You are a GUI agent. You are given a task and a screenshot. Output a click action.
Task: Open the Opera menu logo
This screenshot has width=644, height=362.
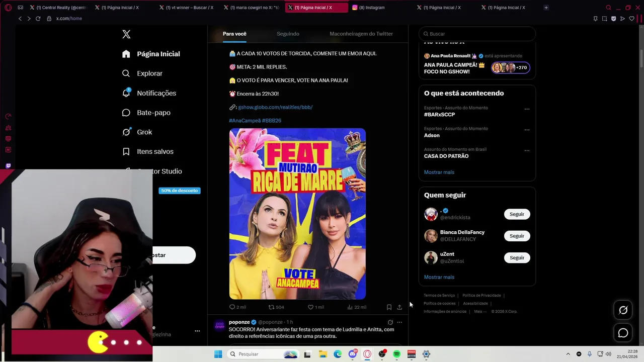tap(8, 8)
